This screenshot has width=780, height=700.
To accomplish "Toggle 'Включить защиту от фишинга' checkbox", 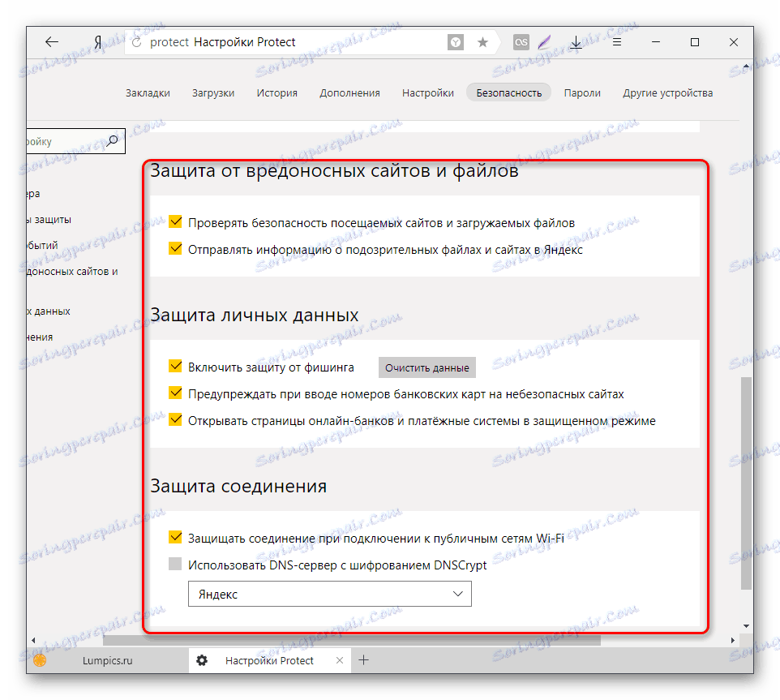I will point(175,366).
